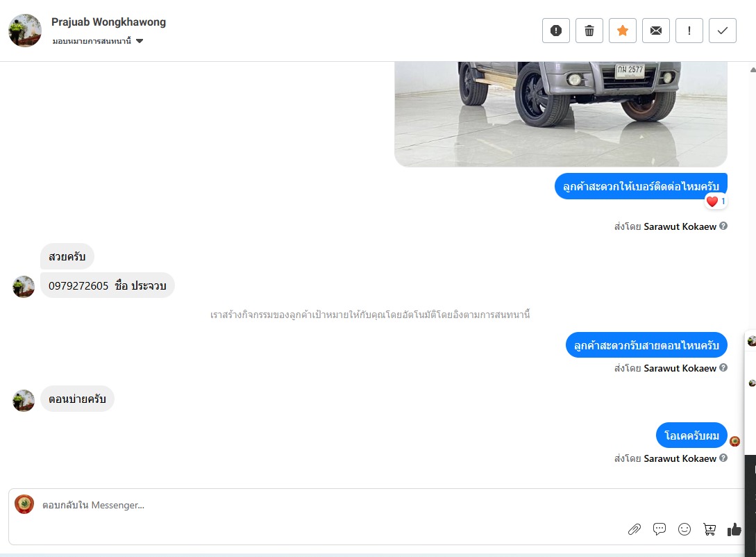Viewport: 756px width, 557px height.
Task: Open help icon next to first Sarawut Kokaew
Action: [x=723, y=226]
